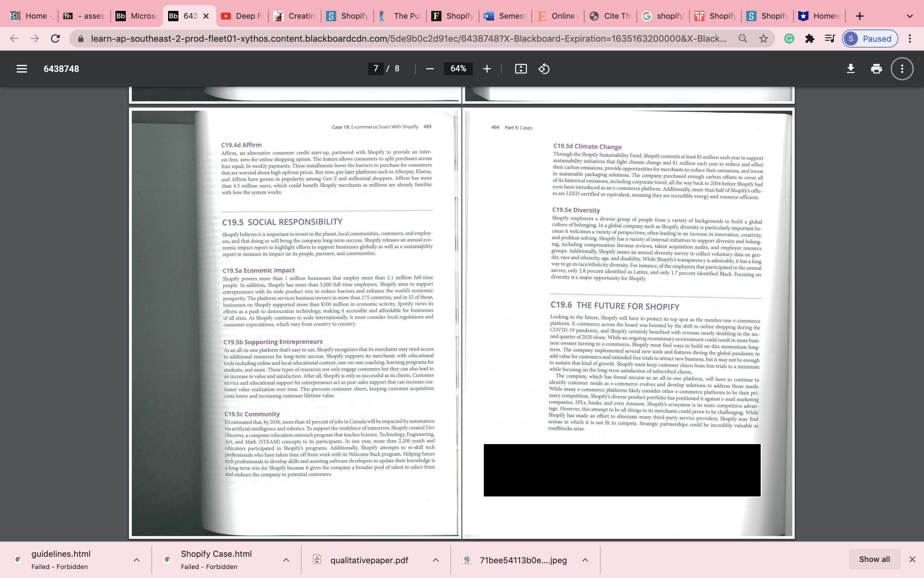Open the address bar zoom magnifier icon

(x=743, y=39)
